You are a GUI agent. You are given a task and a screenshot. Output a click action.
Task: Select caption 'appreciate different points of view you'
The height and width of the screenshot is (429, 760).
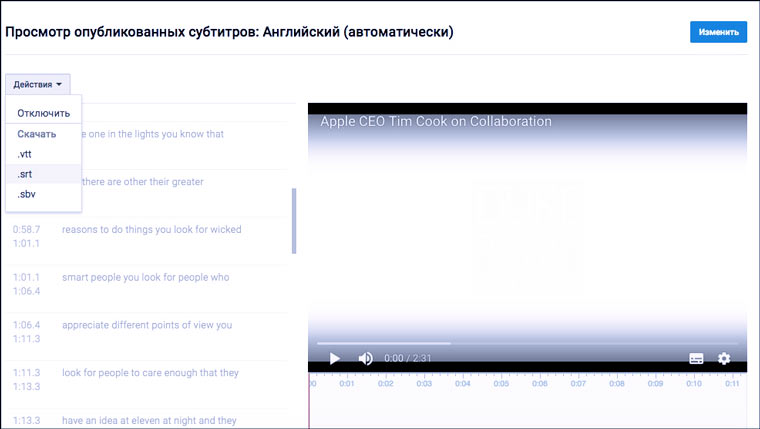tap(147, 325)
